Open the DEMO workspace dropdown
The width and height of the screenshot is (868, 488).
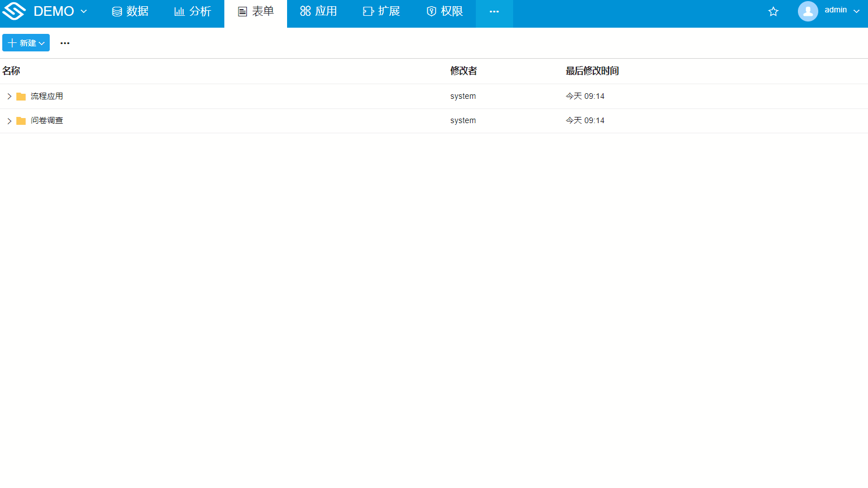tap(84, 11)
